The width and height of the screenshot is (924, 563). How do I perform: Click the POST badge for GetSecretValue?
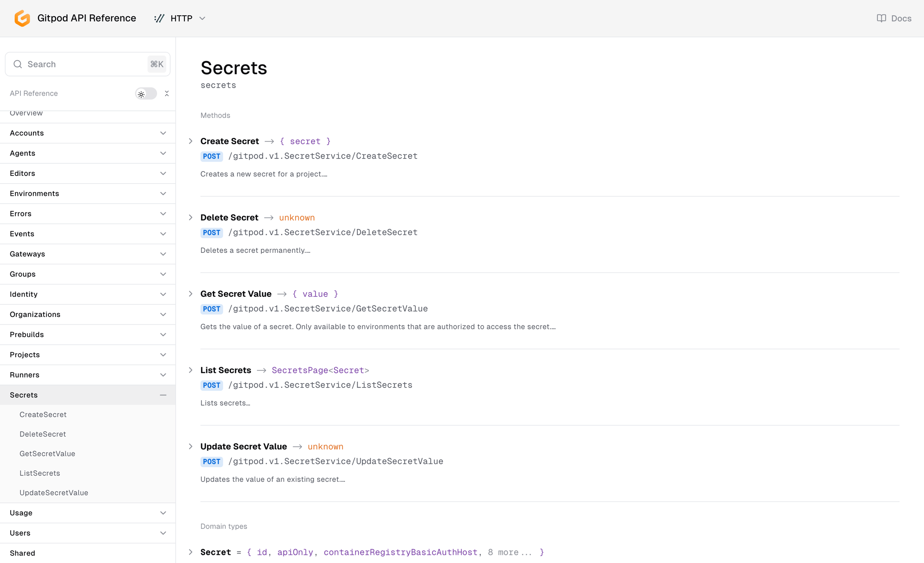point(211,309)
